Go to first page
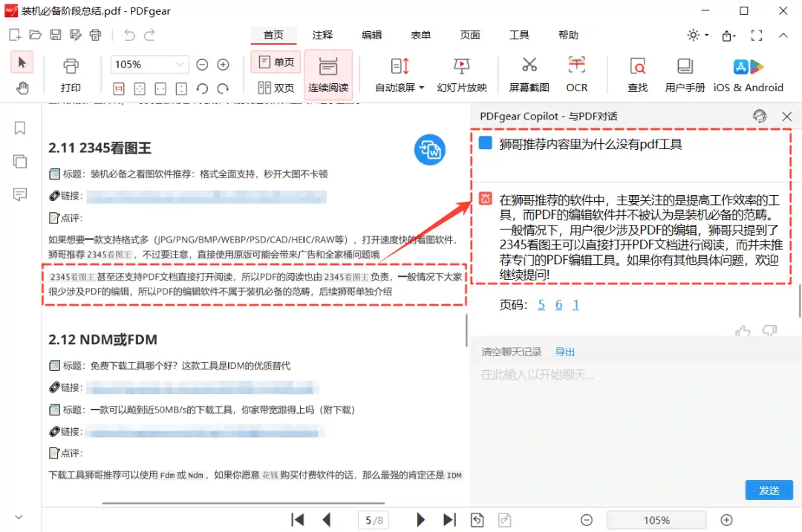 (297, 520)
